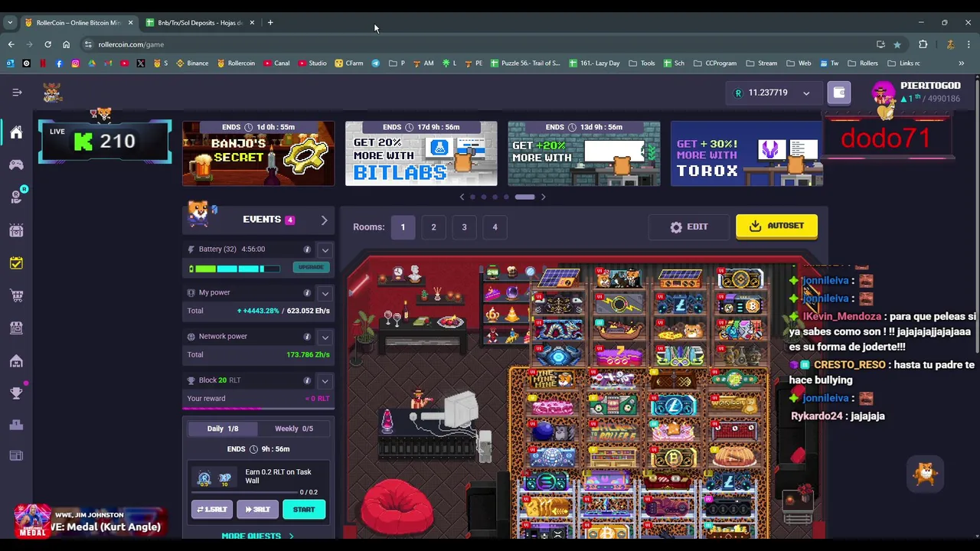
Task: Open the Rollercoin bookmark
Action: [236, 63]
